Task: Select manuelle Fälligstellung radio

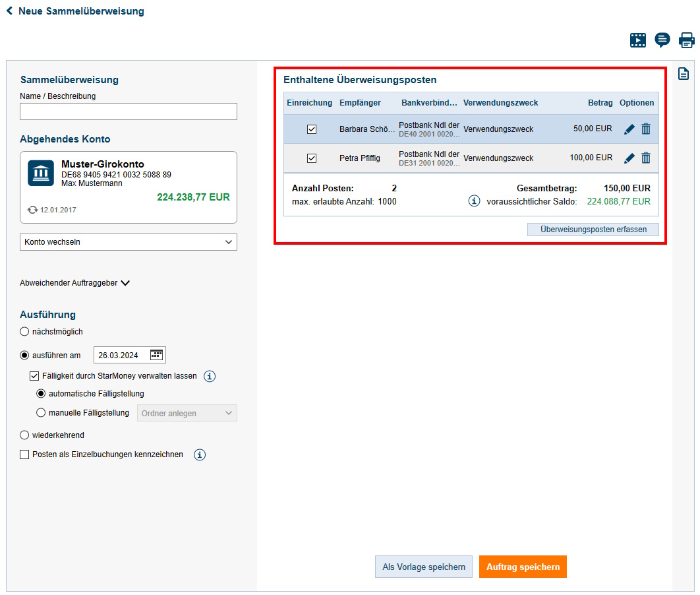Action: (41, 413)
